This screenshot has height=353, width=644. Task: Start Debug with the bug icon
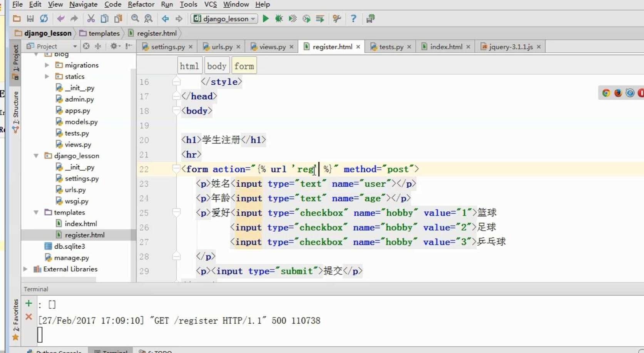(279, 18)
